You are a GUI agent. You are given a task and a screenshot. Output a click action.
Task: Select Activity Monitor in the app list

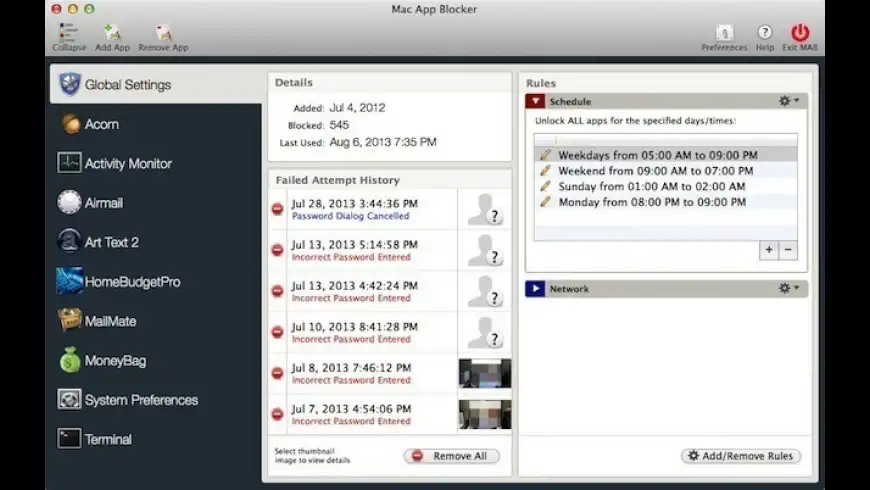pos(155,163)
